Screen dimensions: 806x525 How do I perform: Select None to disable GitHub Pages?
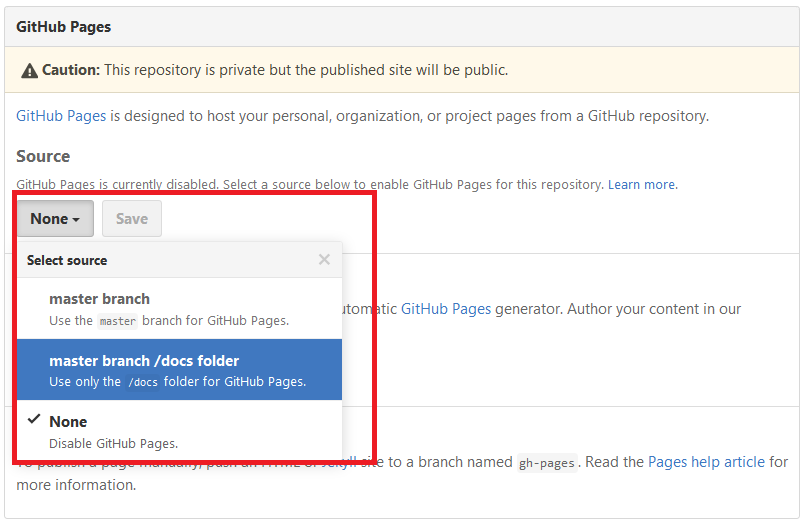click(179, 431)
